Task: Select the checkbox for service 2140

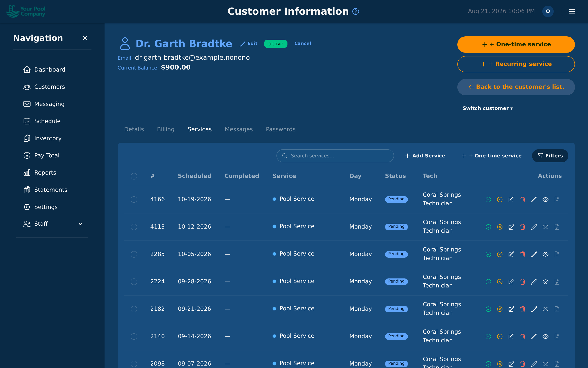Action: (x=134, y=337)
